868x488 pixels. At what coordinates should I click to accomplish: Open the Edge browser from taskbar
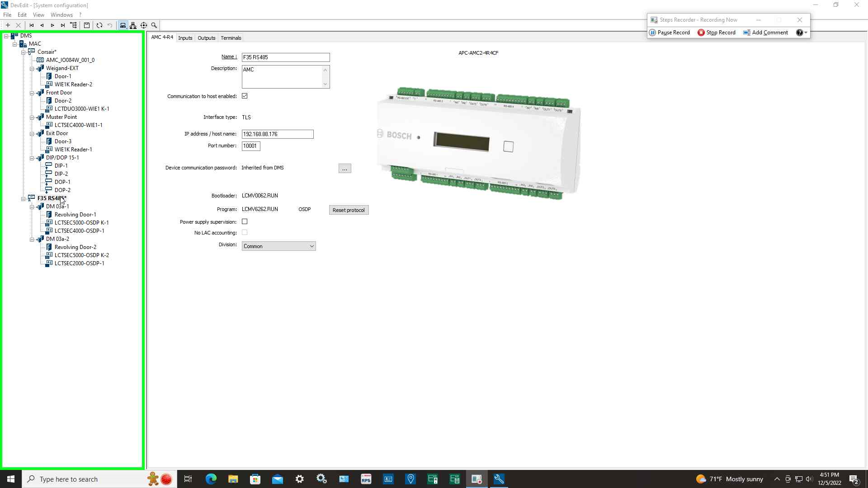click(211, 479)
